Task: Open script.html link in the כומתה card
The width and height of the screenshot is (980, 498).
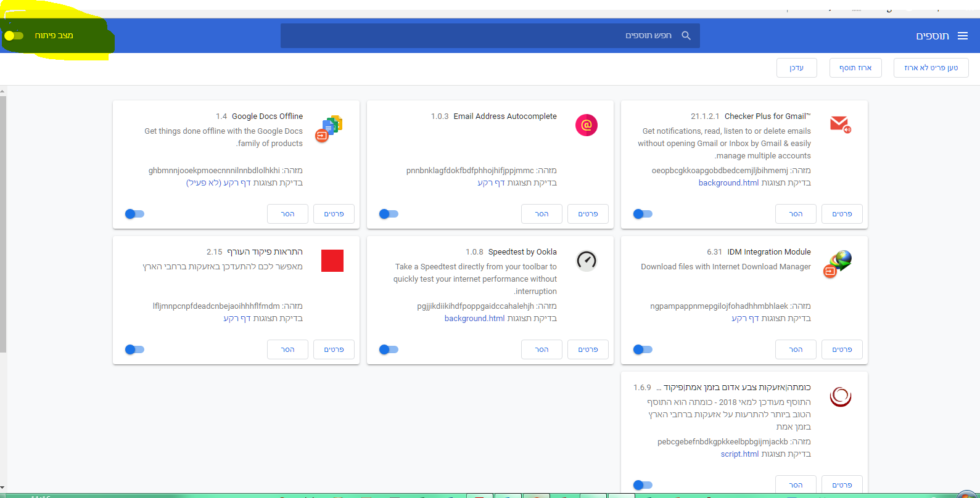Action: [x=739, y=454]
